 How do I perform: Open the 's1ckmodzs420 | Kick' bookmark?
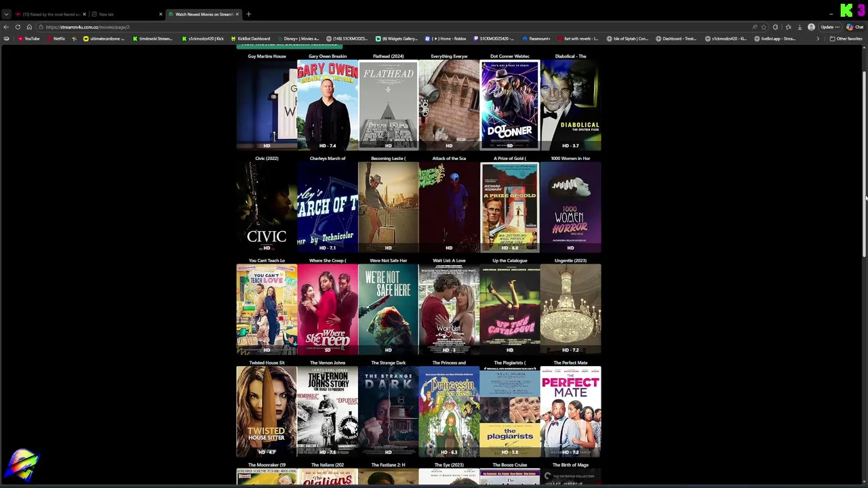point(203,39)
